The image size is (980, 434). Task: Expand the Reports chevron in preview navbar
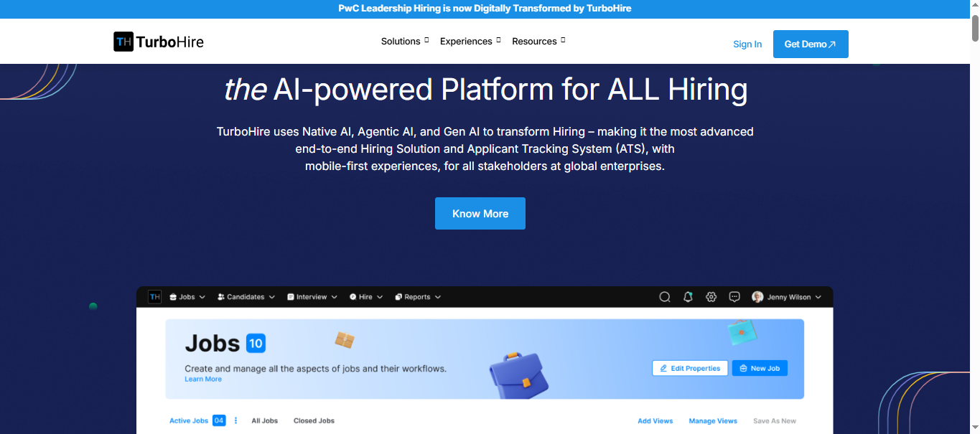pos(438,297)
